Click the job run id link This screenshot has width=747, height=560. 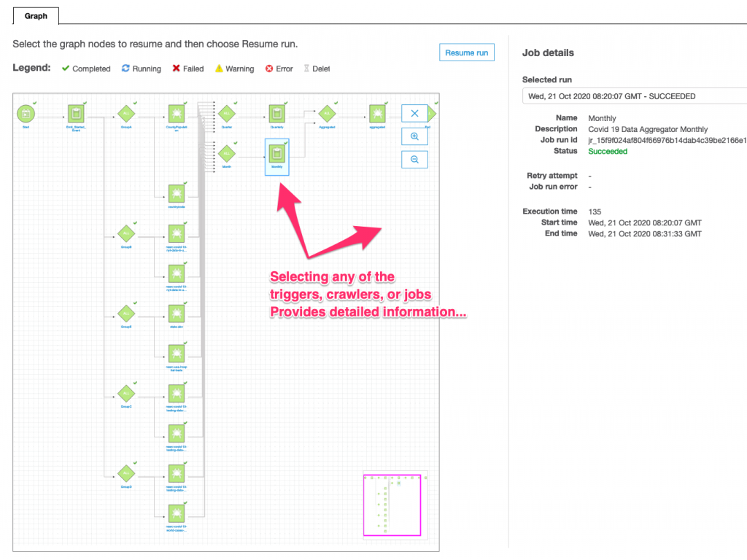coord(667,139)
